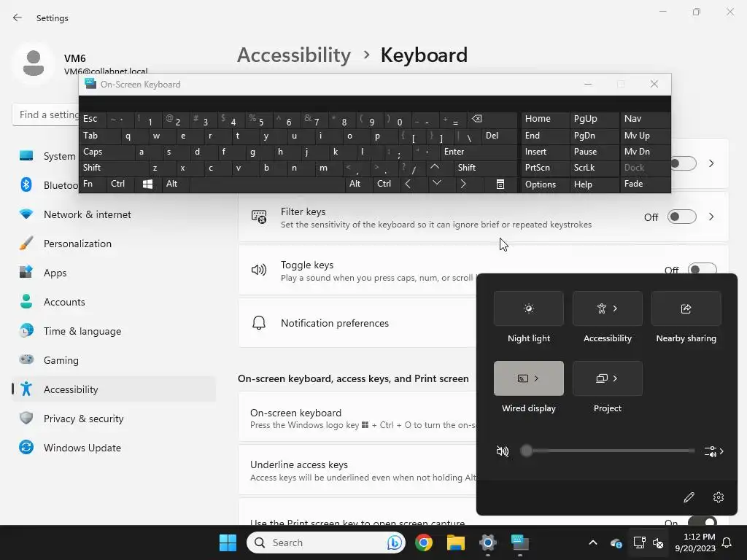Viewport: 747px width, 560px height.
Task: Click the taskbar Search box
Action: 326,542
